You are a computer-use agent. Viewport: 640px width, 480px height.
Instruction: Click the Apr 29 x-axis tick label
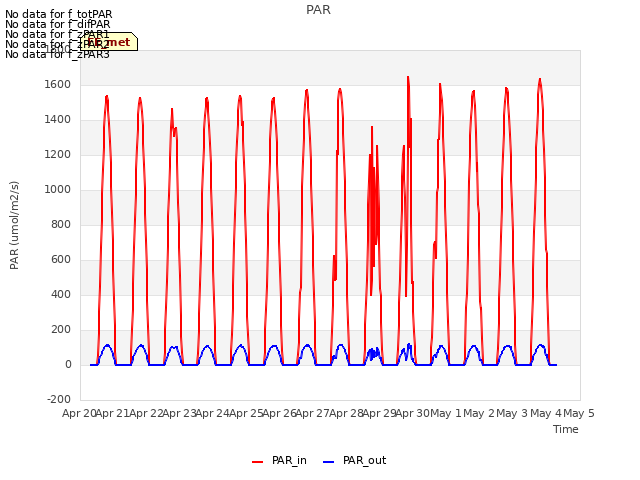pos(380,413)
